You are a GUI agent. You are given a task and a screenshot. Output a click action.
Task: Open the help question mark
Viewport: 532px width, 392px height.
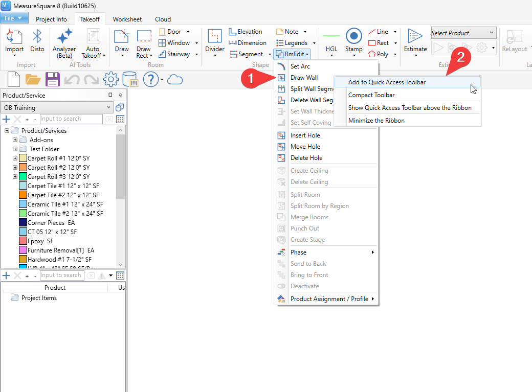click(150, 79)
